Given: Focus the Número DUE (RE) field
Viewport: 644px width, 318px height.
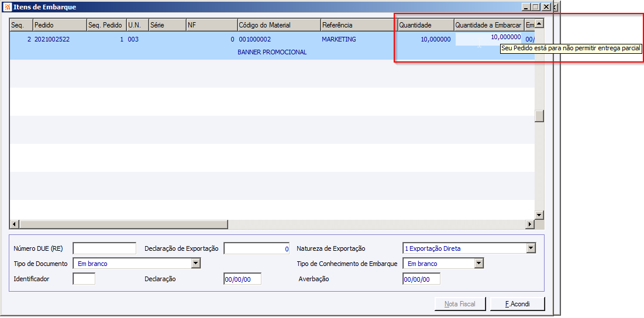Looking at the screenshot, I should [x=104, y=248].
